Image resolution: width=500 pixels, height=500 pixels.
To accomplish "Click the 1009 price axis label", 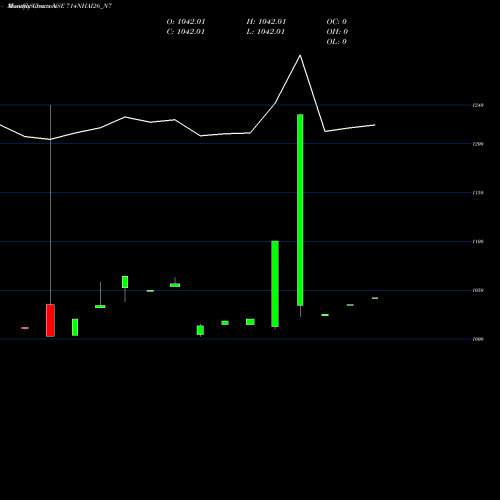I will pos(478,339).
